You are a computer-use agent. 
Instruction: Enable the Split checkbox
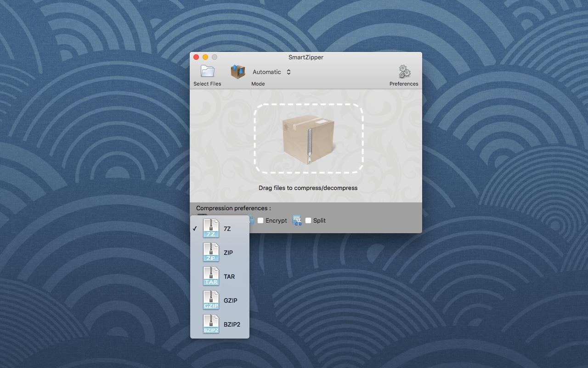click(x=308, y=220)
